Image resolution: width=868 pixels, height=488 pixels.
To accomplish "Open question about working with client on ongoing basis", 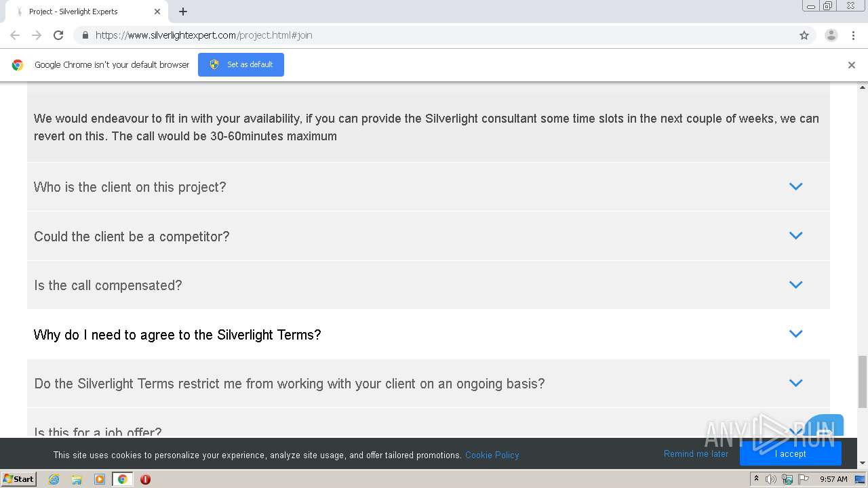I will (x=429, y=384).
